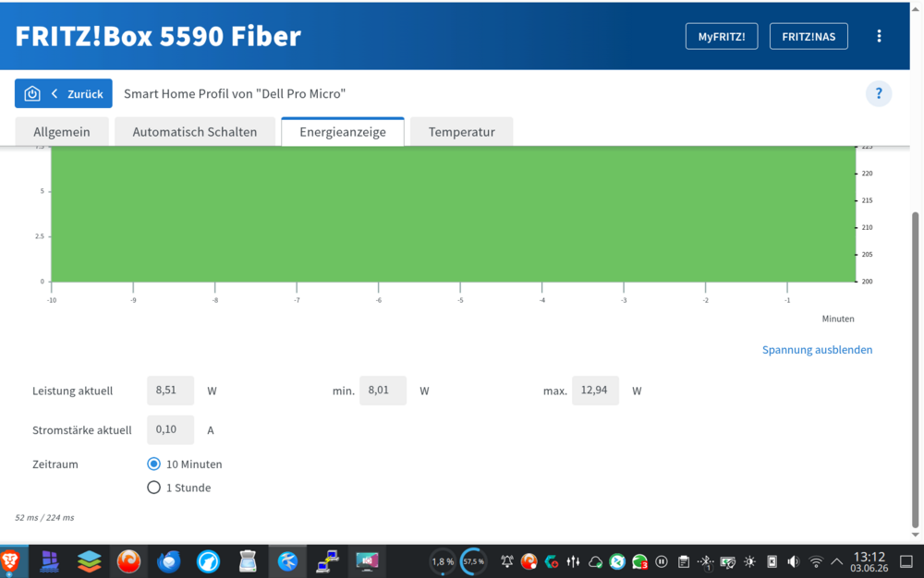This screenshot has width=924, height=578.
Task: Click Spannung ausblenden link
Action: [817, 350]
